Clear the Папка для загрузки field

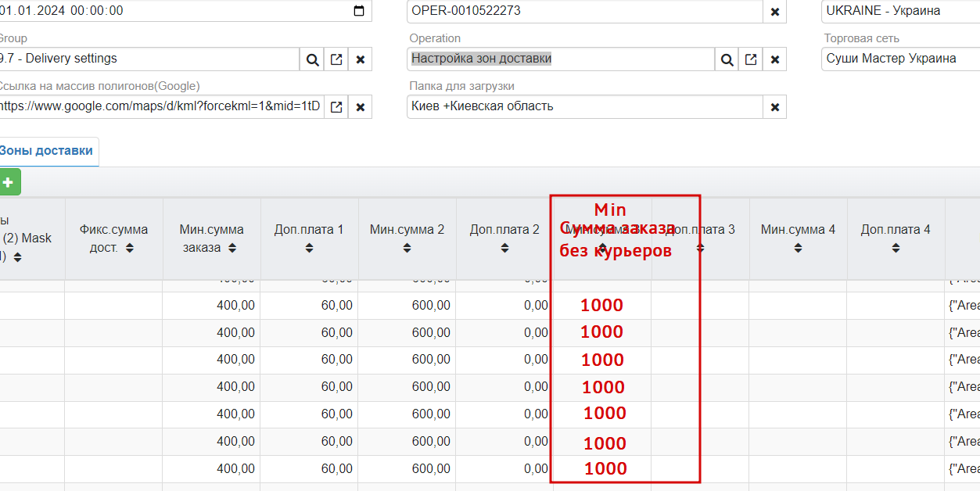pos(775,107)
